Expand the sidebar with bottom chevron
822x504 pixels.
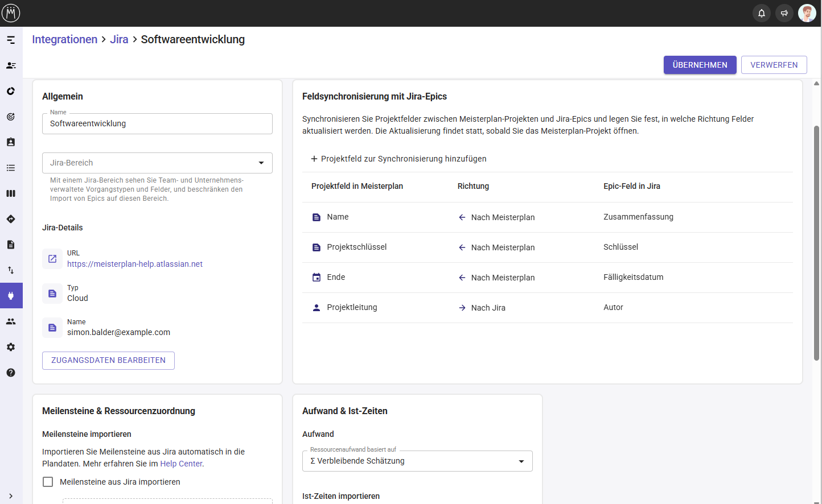[11, 496]
